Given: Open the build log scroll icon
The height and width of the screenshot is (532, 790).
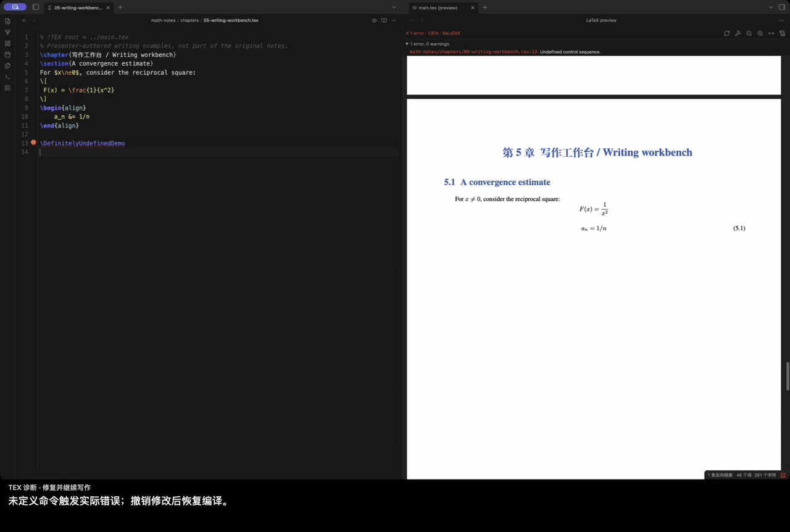Looking at the screenshot, I should pos(782,33).
